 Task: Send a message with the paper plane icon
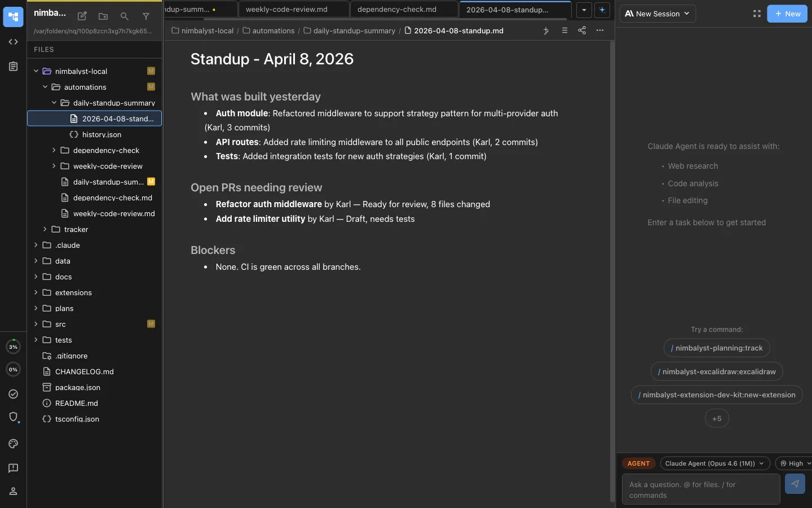(795, 484)
